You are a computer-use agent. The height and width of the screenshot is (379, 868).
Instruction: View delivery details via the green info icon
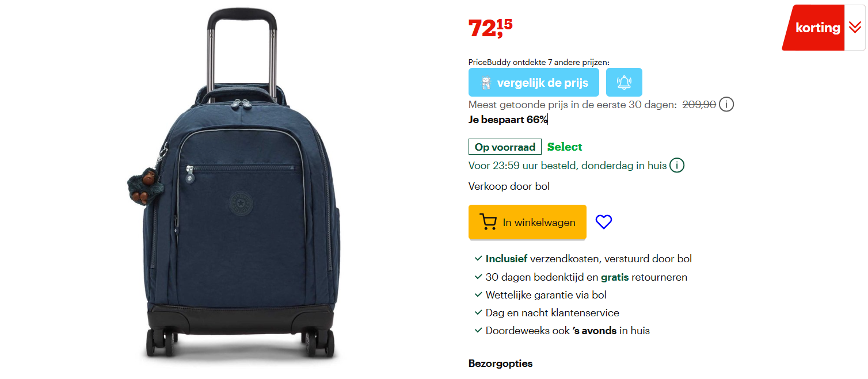pyautogui.click(x=677, y=165)
